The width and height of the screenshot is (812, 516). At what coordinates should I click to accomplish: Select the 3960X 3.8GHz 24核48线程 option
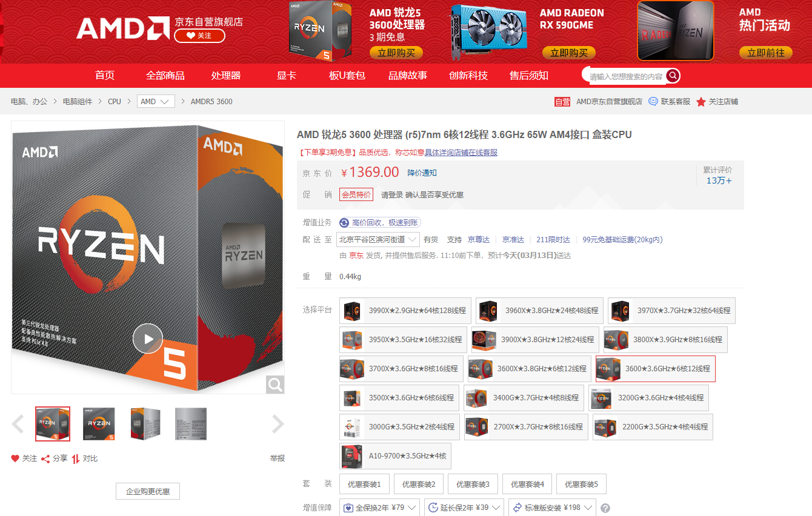click(539, 310)
